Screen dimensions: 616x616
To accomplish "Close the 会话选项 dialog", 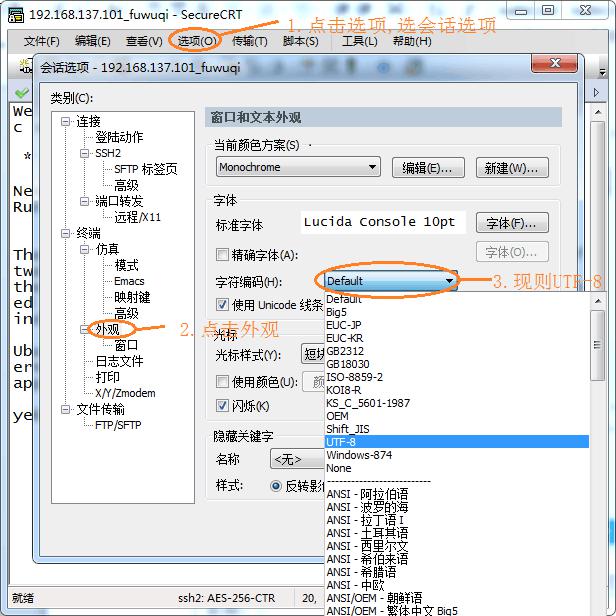I will [554, 63].
